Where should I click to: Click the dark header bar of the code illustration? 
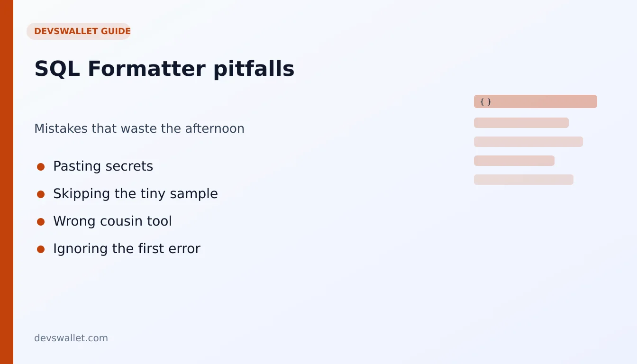536,101
